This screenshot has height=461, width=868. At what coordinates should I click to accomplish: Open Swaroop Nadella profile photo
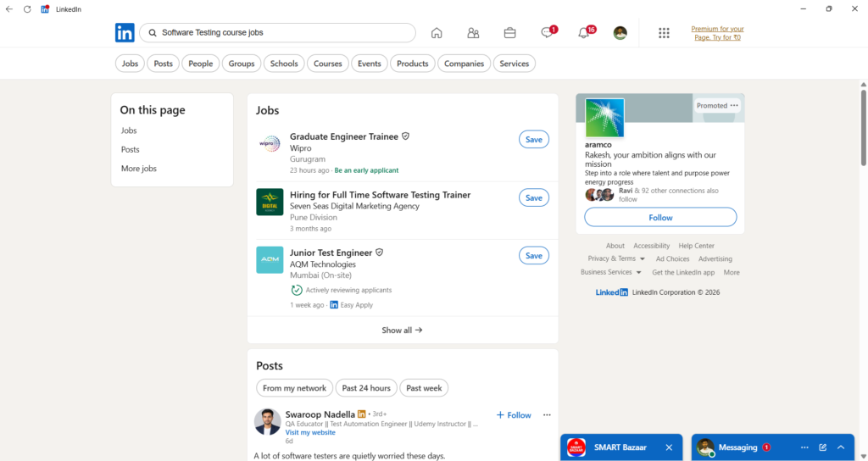[x=267, y=422]
